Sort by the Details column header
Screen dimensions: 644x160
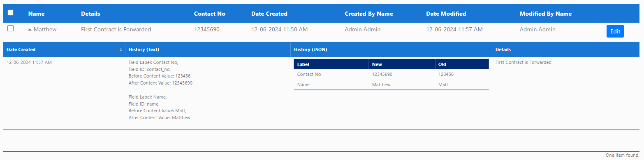point(90,14)
